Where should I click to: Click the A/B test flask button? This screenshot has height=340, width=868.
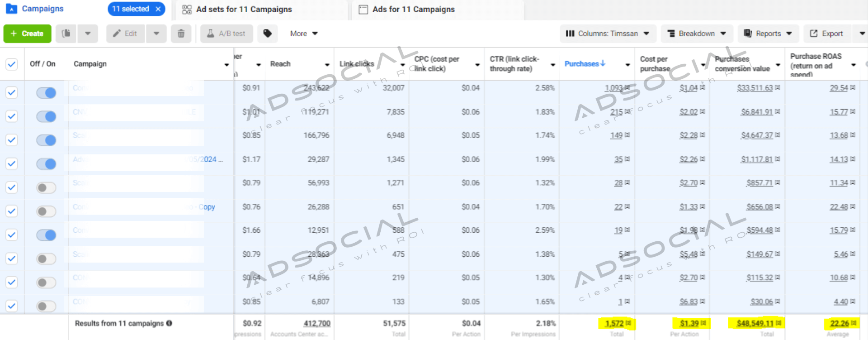pos(226,34)
